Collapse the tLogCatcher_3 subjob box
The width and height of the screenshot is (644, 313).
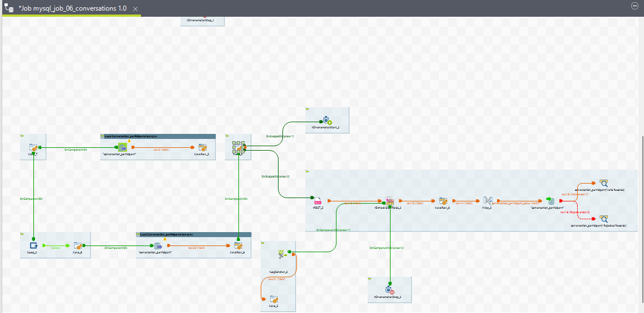tap(262, 243)
